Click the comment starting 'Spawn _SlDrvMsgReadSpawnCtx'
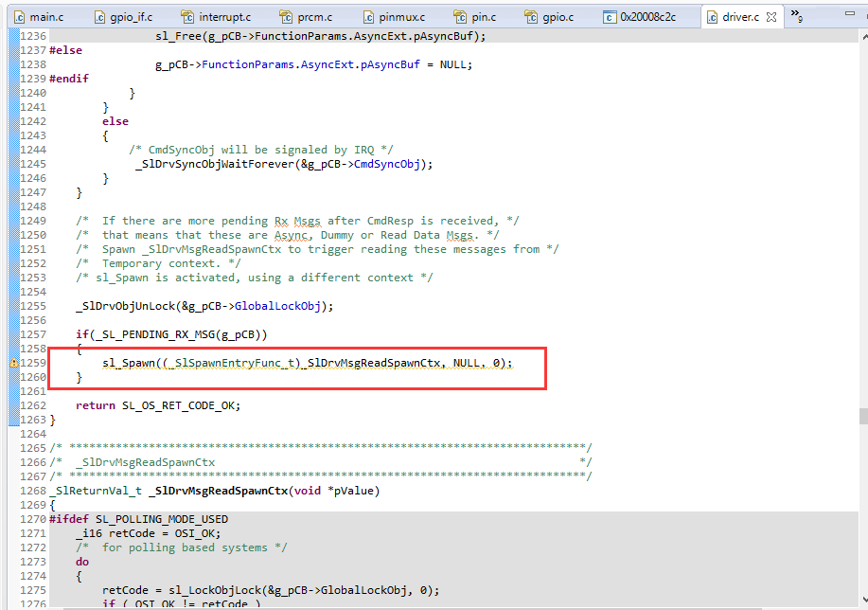This screenshot has height=610, width=868. point(317,249)
